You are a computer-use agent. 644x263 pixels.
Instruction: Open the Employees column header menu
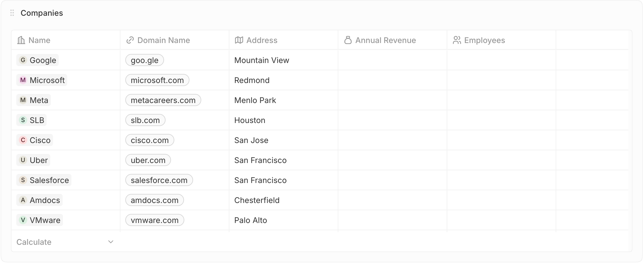[x=501, y=40]
